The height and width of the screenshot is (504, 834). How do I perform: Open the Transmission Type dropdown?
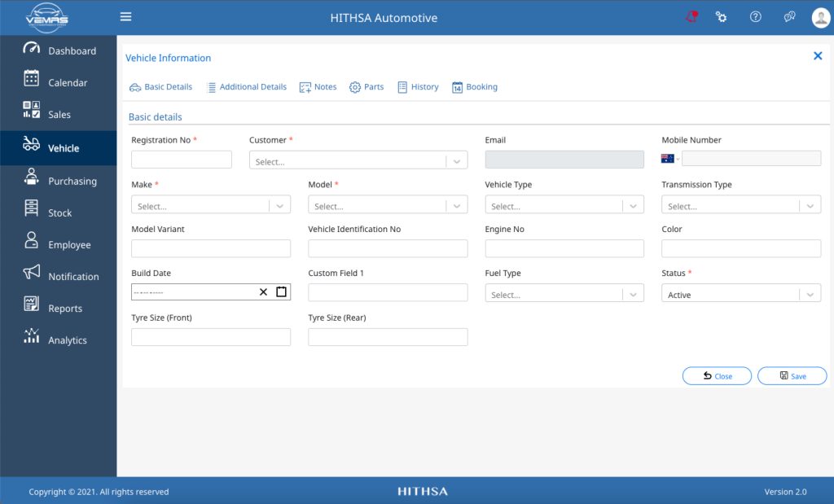pyautogui.click(x=741, y=205)
